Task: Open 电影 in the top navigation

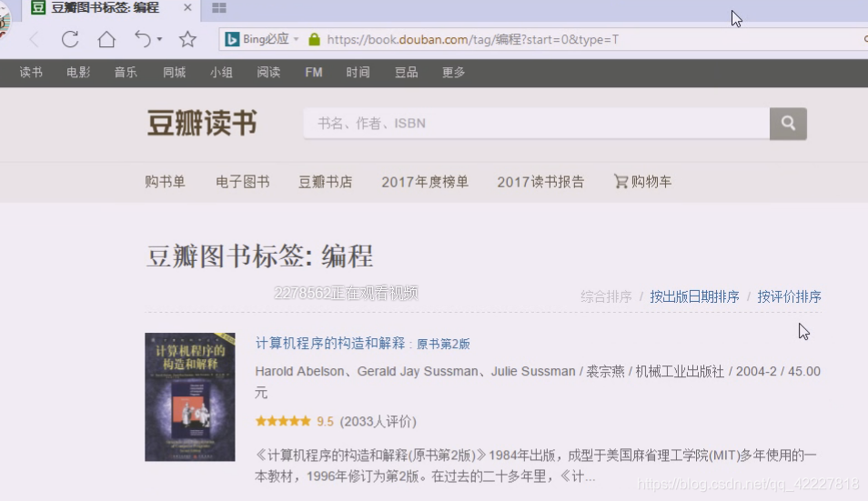Action: coord(78,73)
